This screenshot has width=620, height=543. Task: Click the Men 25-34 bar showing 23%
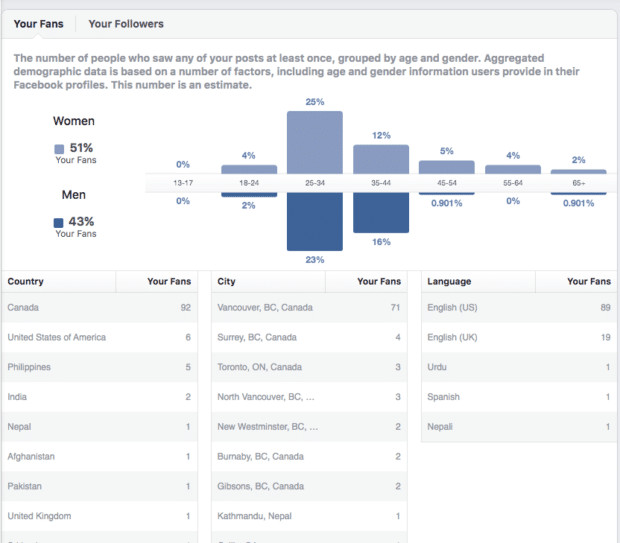pyautogui.click(x=315, y=221)
